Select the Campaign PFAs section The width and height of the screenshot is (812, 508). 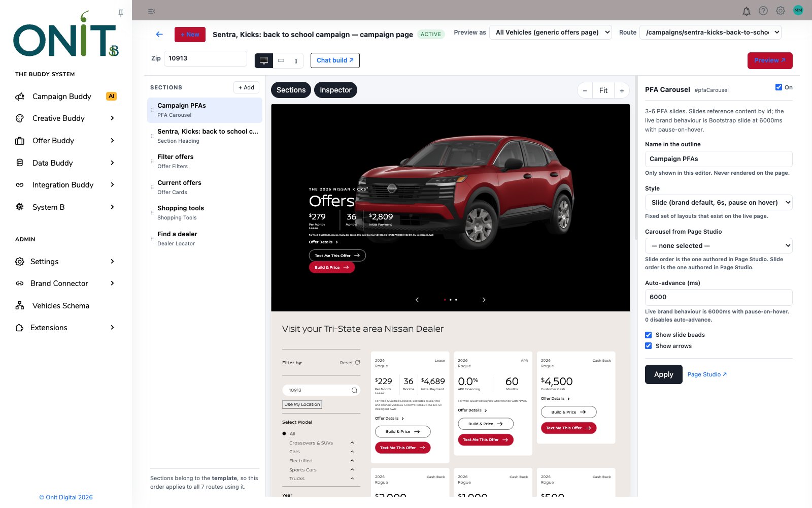pyautogui.click(x=205, y=110)
